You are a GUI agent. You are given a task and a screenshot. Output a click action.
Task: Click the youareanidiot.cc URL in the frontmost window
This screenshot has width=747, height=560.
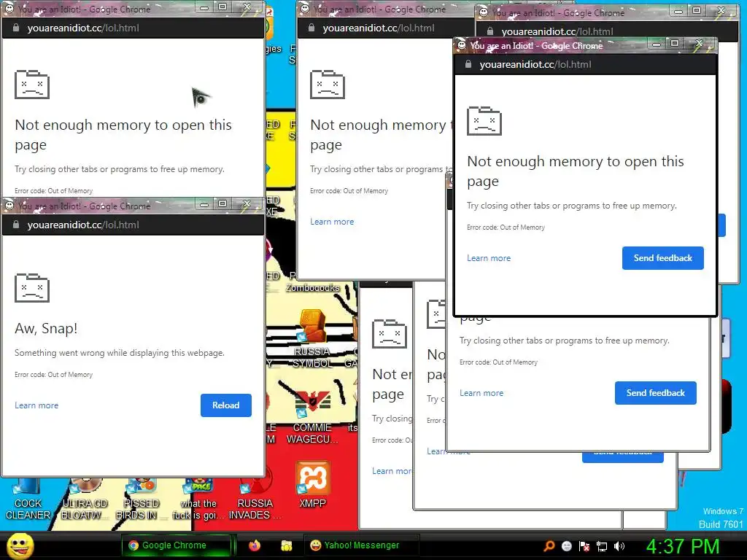535,64
